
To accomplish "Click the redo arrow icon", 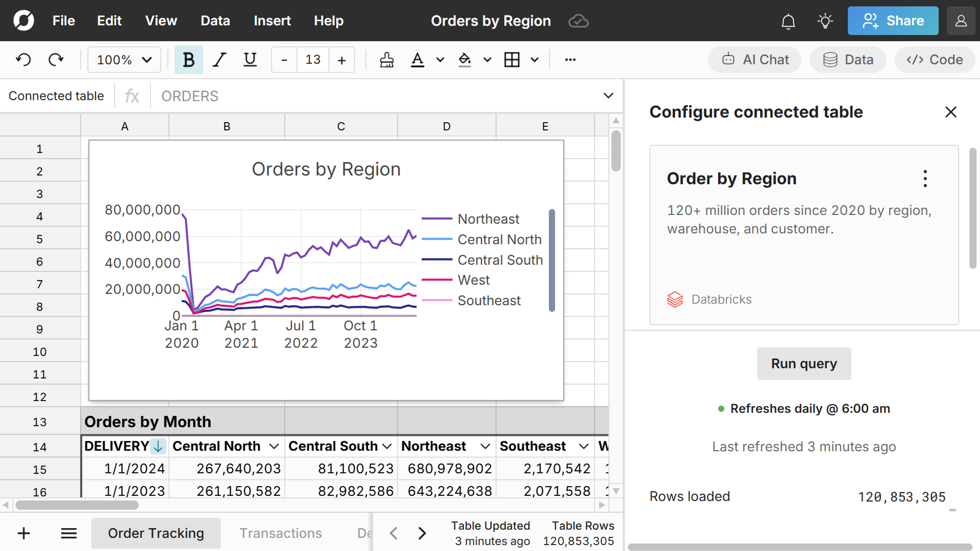I will 56,60.
